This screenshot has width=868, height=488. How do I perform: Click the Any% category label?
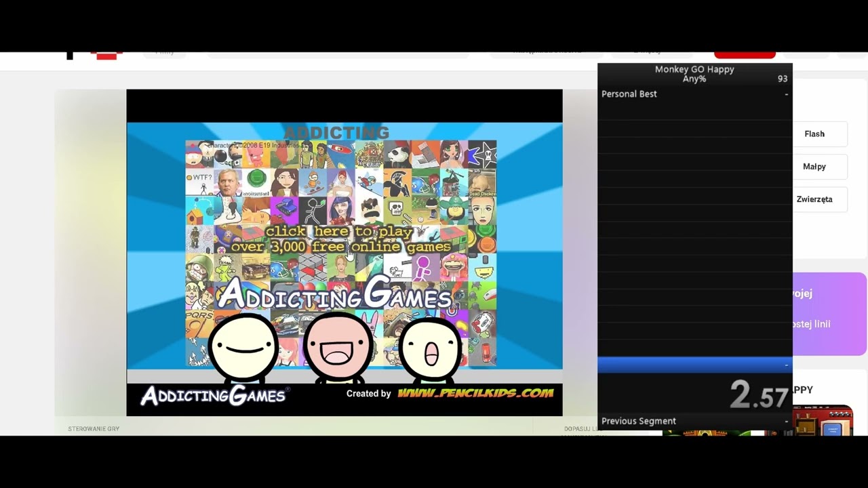coord(694,79)
